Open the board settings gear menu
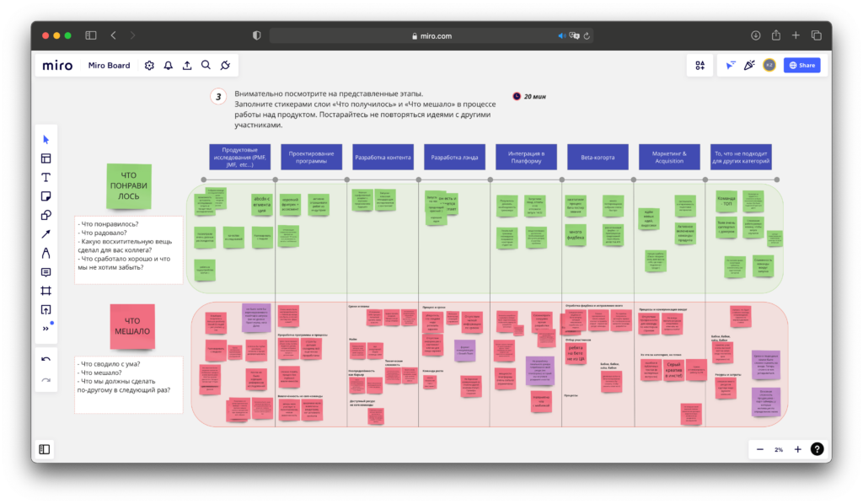Image resolution: width=863 pixels, height=504 pixels. point(149,65)
